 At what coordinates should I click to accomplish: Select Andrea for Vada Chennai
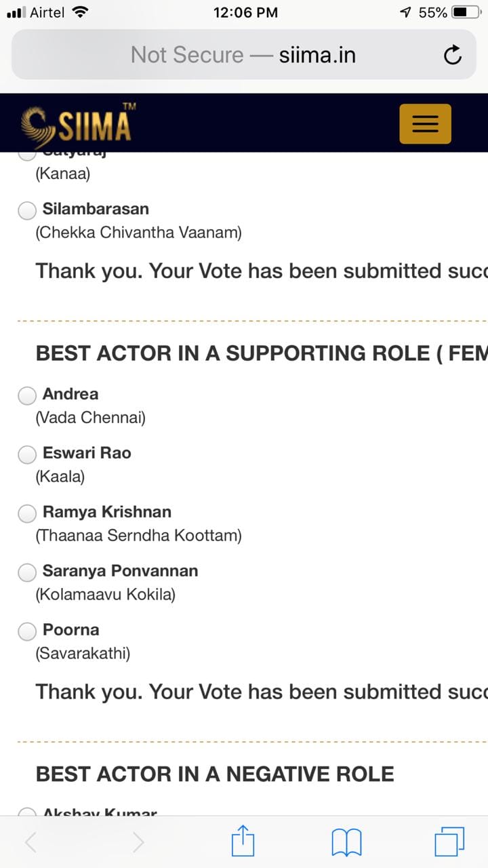[x=27, y=396]
